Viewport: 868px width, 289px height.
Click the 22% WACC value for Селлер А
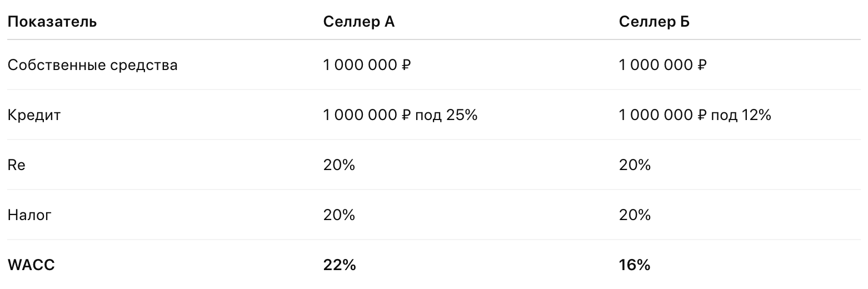(339, 265)
